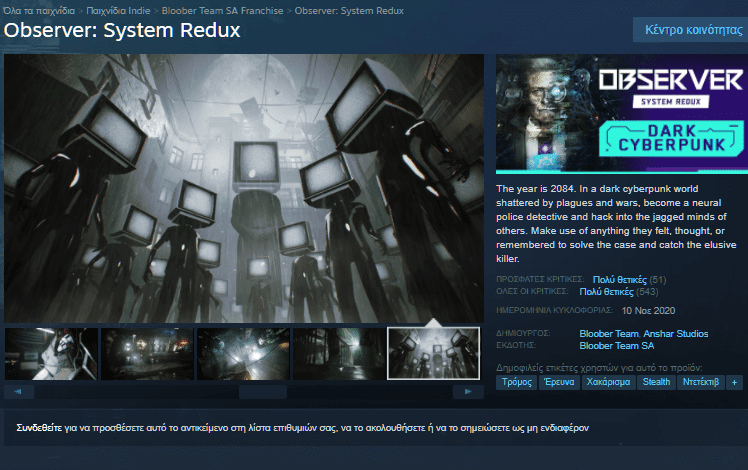The height and width of the screenshot is (470, 748).
Task: Open the 'Παιχνίδια Indie' breadcrumb link
Action: coord(118,10)
